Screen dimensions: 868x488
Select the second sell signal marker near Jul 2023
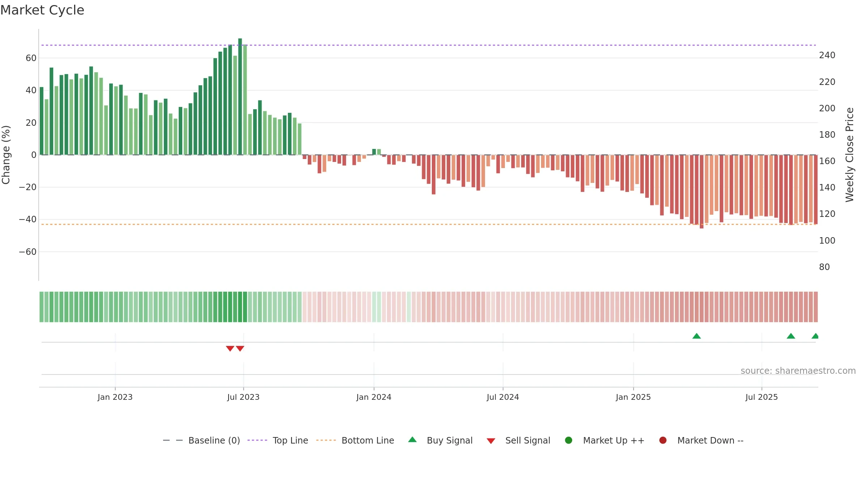tap(240, 348)
